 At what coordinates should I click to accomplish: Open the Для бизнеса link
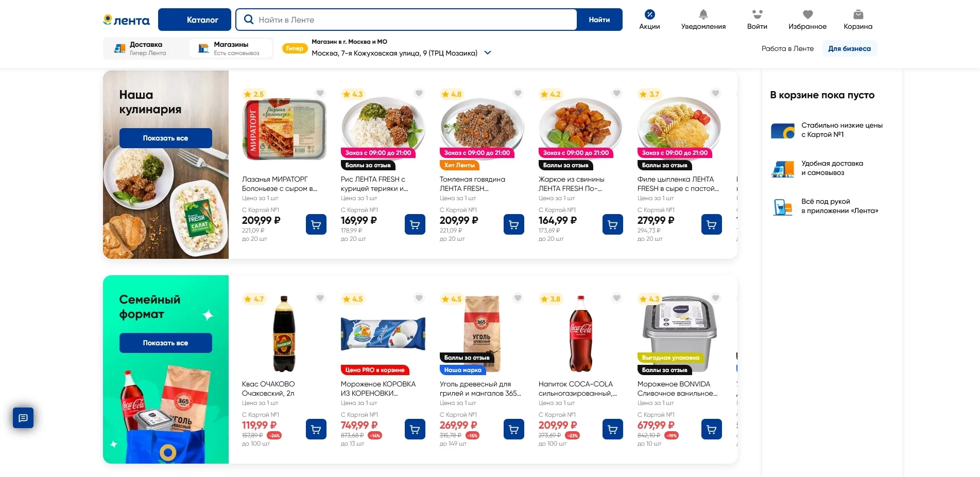[849, 48]
